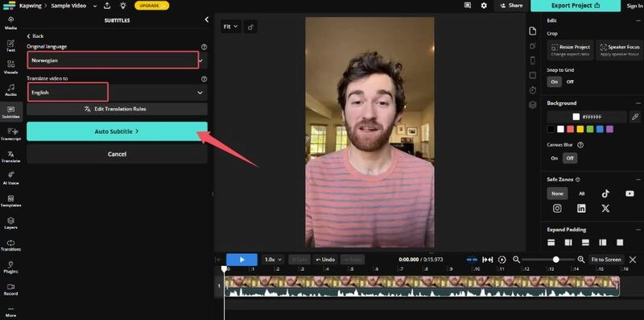Select the red background color swatch
644x320 pixels.
(x=570, y=129)
